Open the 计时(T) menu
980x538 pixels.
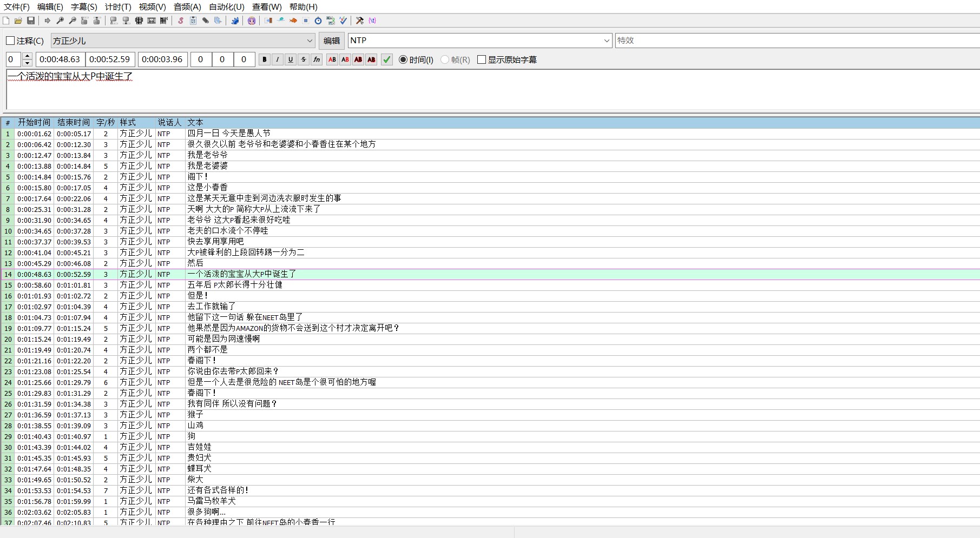pyautogui.click(x=118, y=7)
